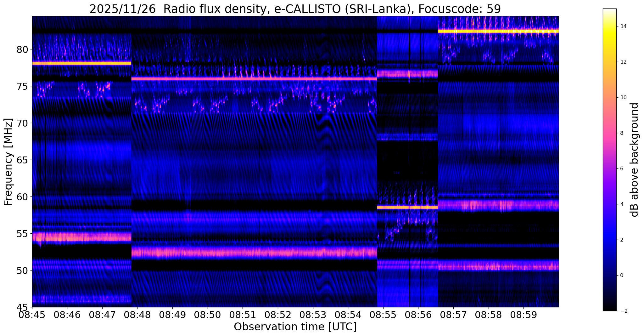This screenshot has width=644, height=336.
Task: Click the 08:54 time tick label
Action: click(x=348, y=315)
